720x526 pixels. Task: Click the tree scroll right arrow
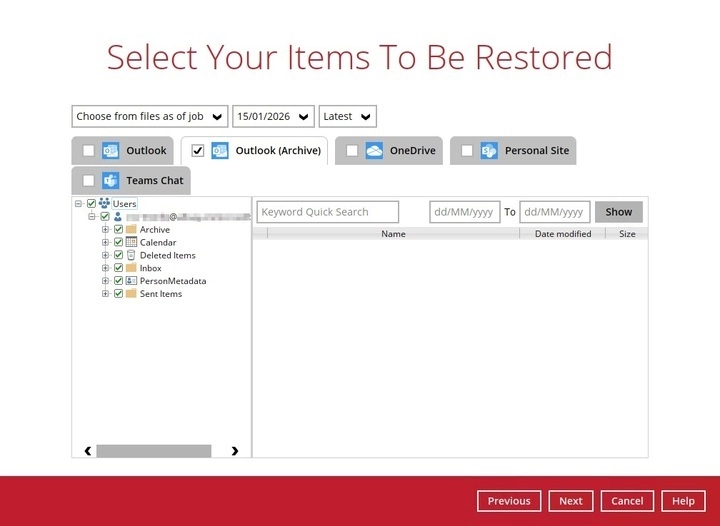235,451
